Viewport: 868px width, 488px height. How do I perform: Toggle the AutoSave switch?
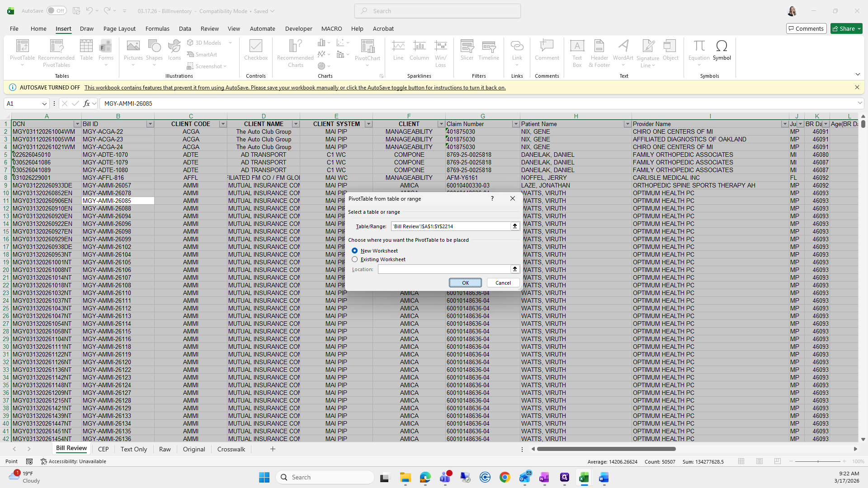point(57,11)
